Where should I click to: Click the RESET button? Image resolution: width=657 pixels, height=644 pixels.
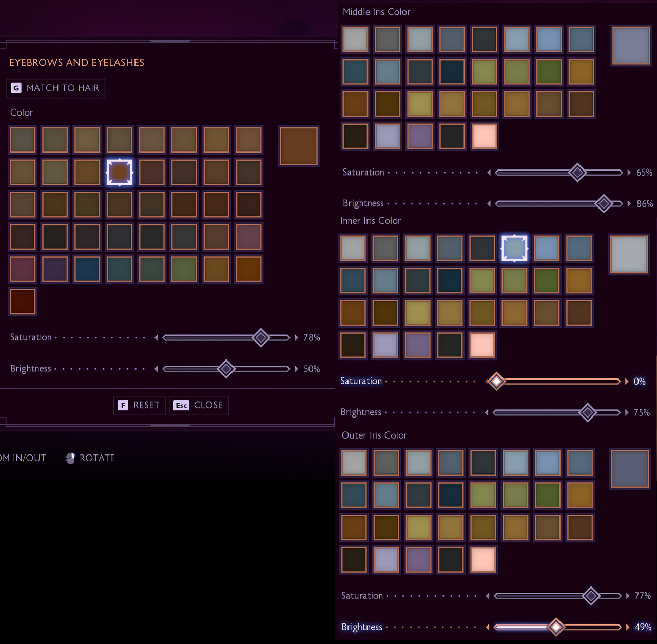(140, 405)
